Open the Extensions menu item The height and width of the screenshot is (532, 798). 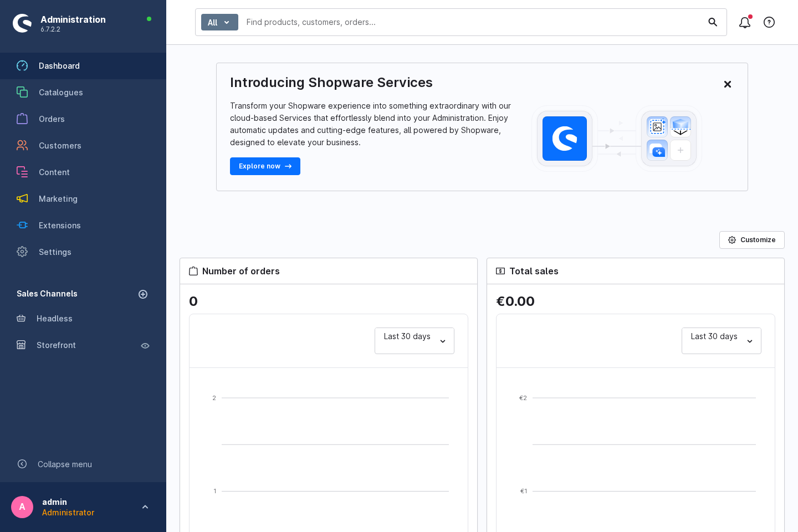point(83,226)
